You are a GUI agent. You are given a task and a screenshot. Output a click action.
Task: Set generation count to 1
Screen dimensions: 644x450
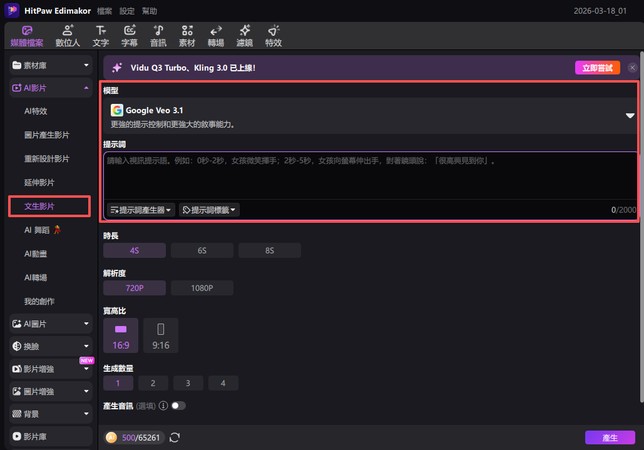pos(118,383)
